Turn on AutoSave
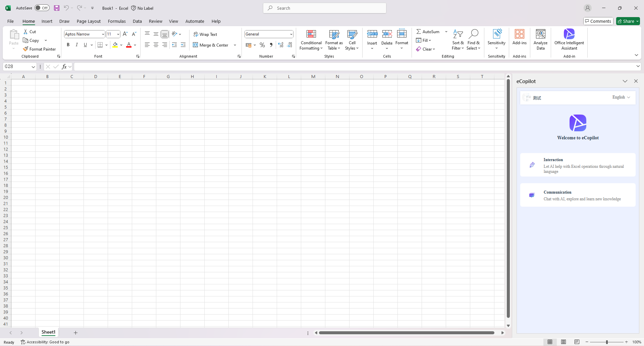Viewport: 644px width, 346px height. coord(42,8)
